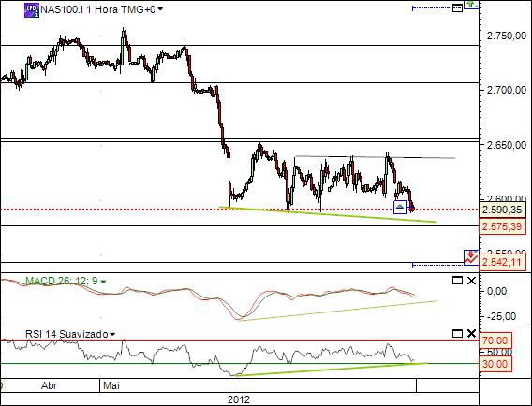The height and width of the screenshot is (406, 532).
Task: Select the green trendline in the RSI panel
Action: click(331, 370)
